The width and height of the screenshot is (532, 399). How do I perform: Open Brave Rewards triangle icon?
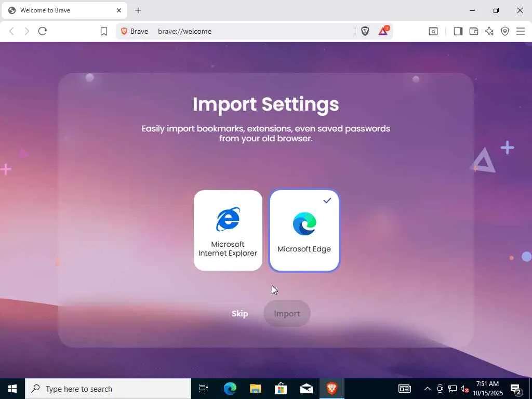(x=383, y=31)
